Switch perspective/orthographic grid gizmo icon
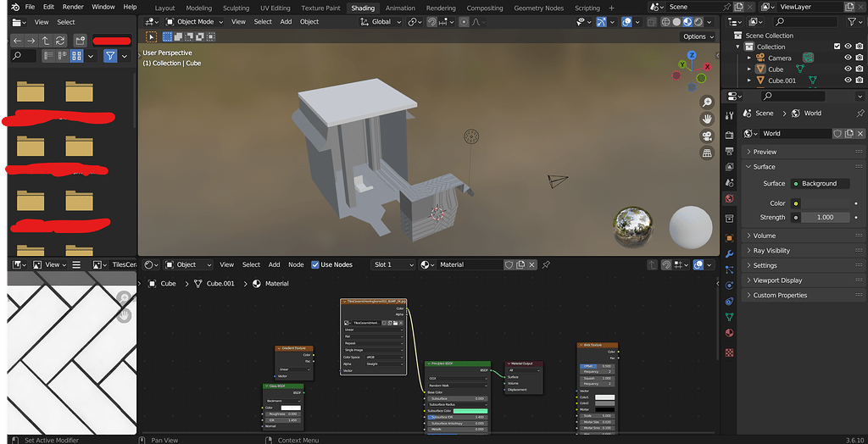The height and width of the screenshot is (444, 868). (707, 153)
